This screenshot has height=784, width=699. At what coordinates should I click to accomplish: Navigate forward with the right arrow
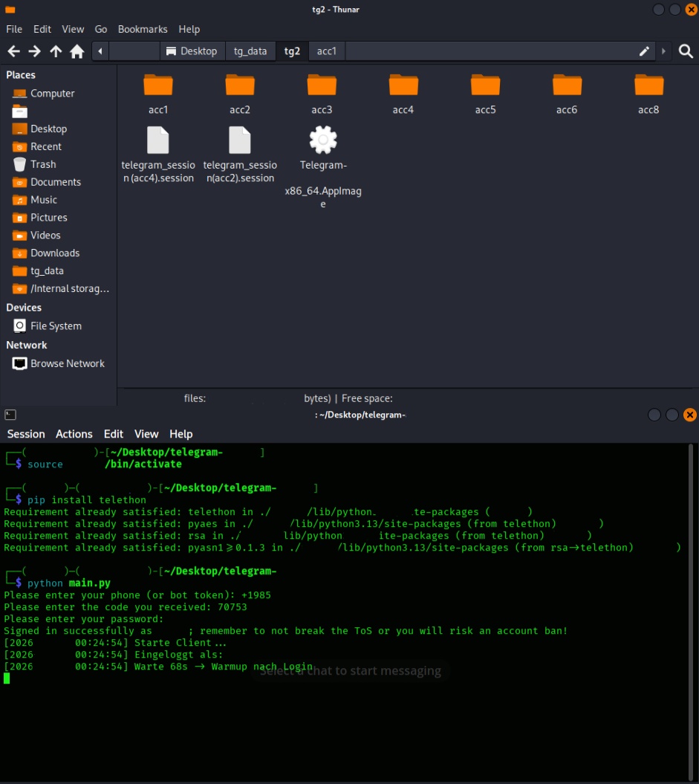pos(34,51)
